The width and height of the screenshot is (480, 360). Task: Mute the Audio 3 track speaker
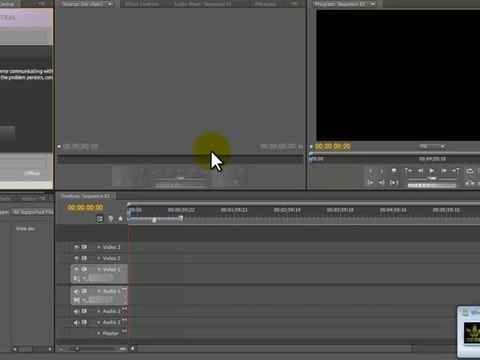pos(76,322)
